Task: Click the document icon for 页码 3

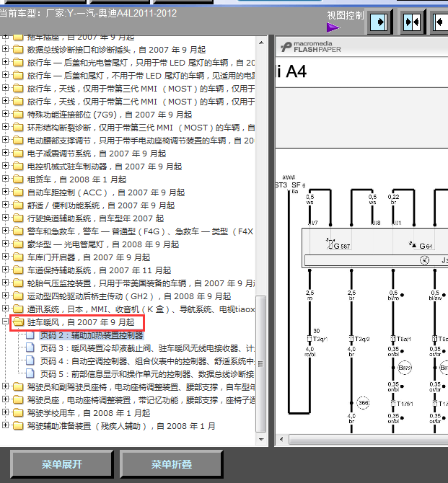Action: [x=30, y=347]
